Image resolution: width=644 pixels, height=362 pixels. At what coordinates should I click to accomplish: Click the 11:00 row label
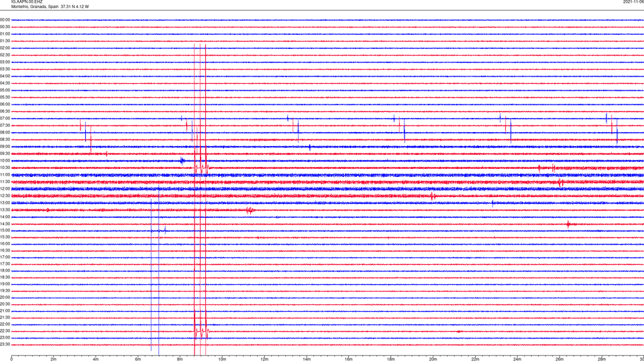click(5, 175)
